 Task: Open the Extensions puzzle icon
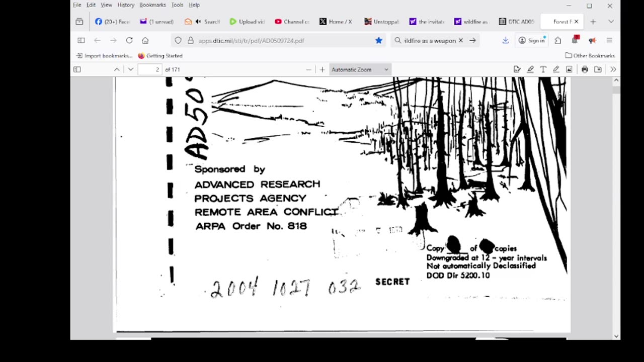point(558,40)
